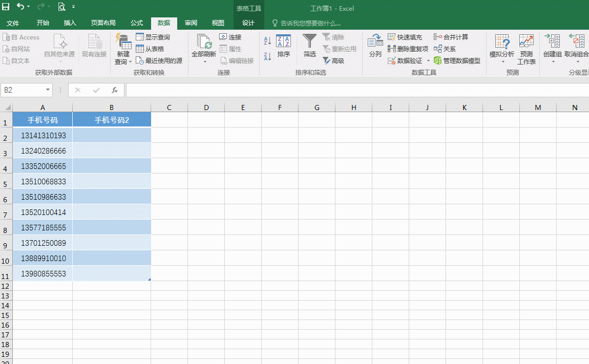Switch to the 公式 formulas tab
The width and height of the screenshot is (589, 364).
pos(137,23)
